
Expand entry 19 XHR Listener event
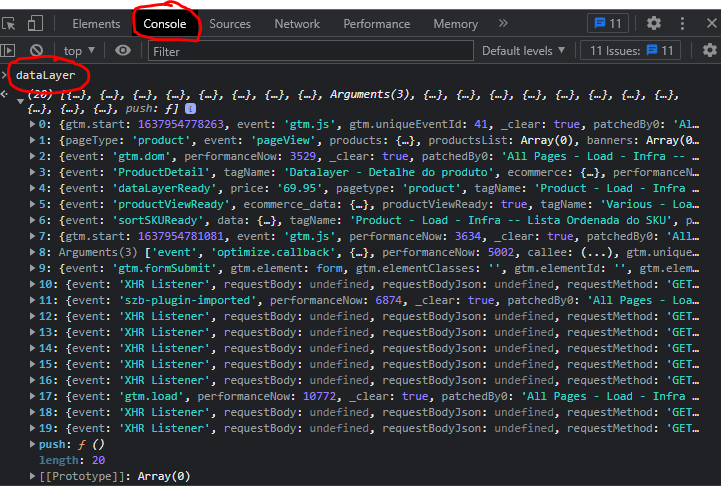click(x=32, y=428)
